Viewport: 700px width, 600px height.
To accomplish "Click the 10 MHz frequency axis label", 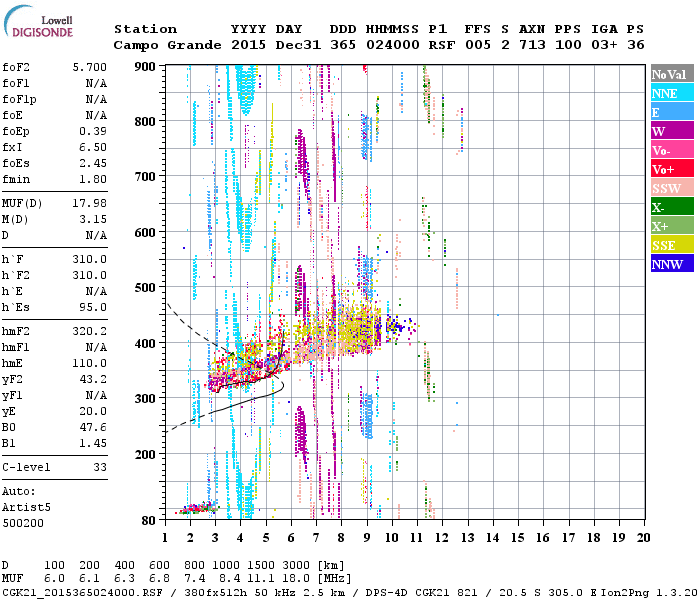I will (392, 538).
